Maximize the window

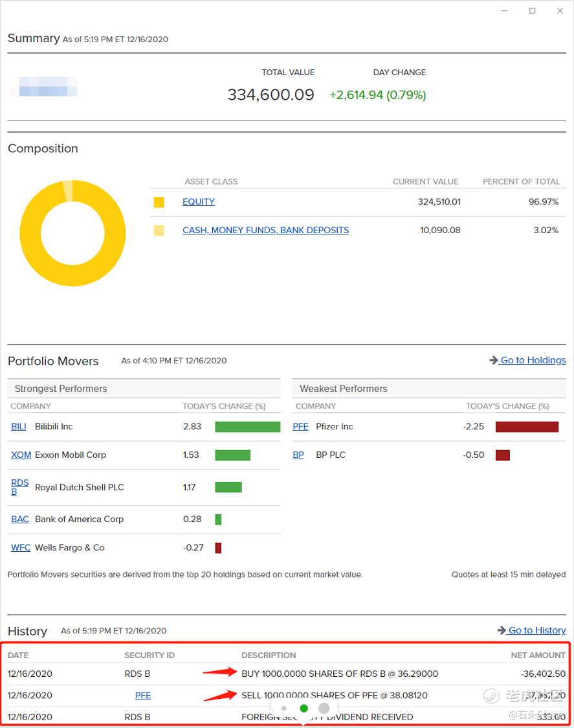532,11
